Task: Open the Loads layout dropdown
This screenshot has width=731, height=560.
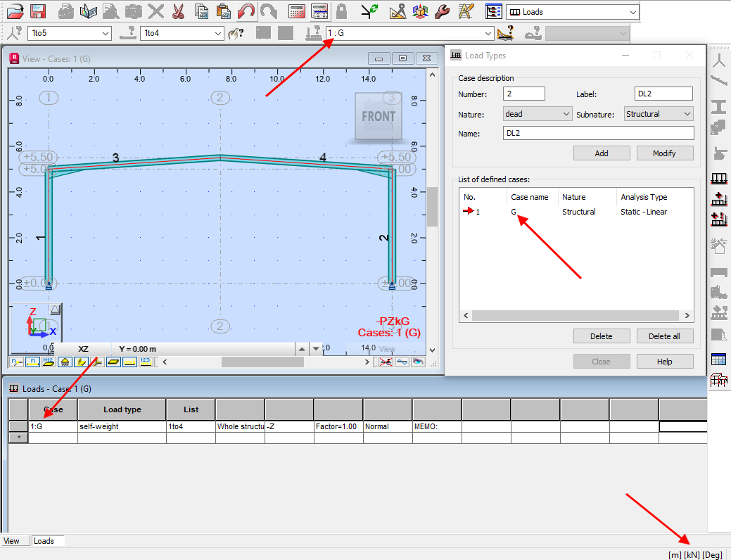Action: (633, 12)
